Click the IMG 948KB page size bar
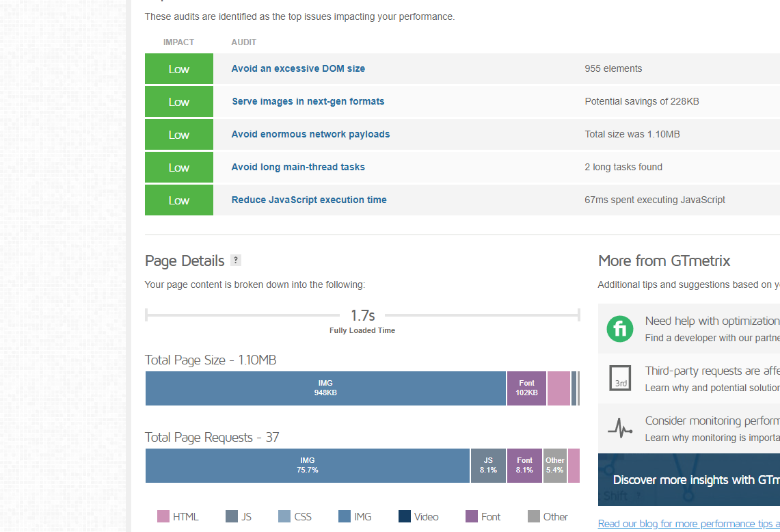Viewport: 780px width, 532px height. click(x=325, y=388)
